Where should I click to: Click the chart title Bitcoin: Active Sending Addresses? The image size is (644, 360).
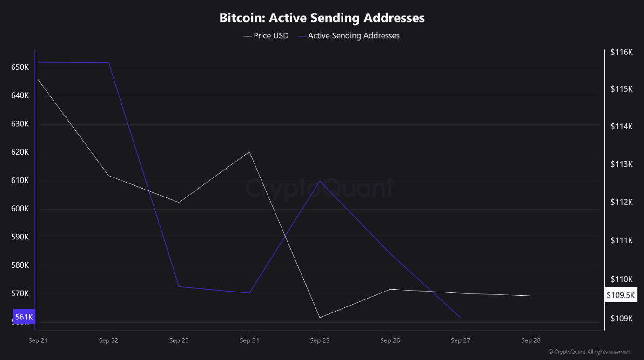[x=322, y=18]
